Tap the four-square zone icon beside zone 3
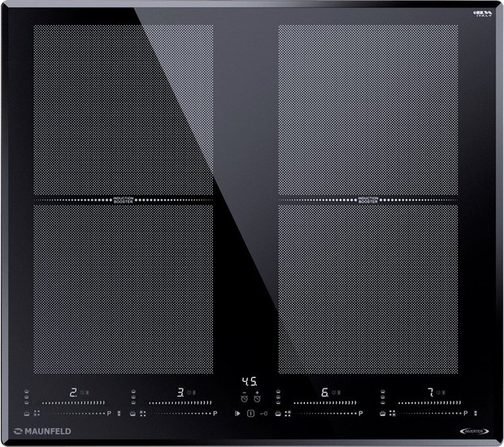Viewport: 504px width, 447px height. pyautogui.click(x=143, y=414)
